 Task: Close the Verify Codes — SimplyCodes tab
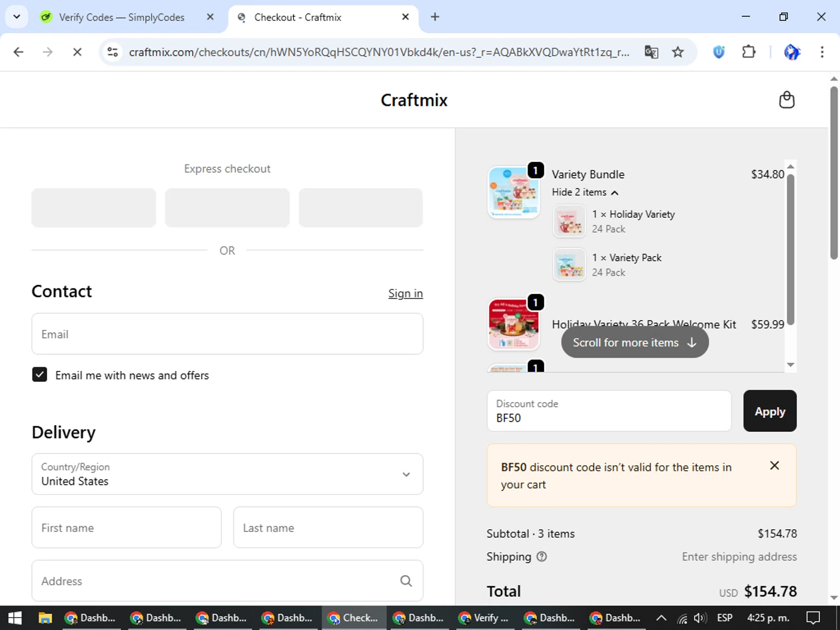coord(210,17)
